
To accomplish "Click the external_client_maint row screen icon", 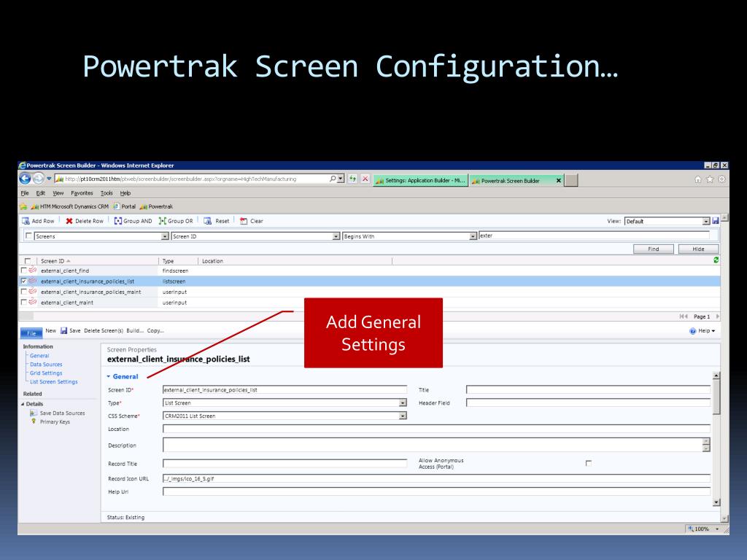I will 32,302.
